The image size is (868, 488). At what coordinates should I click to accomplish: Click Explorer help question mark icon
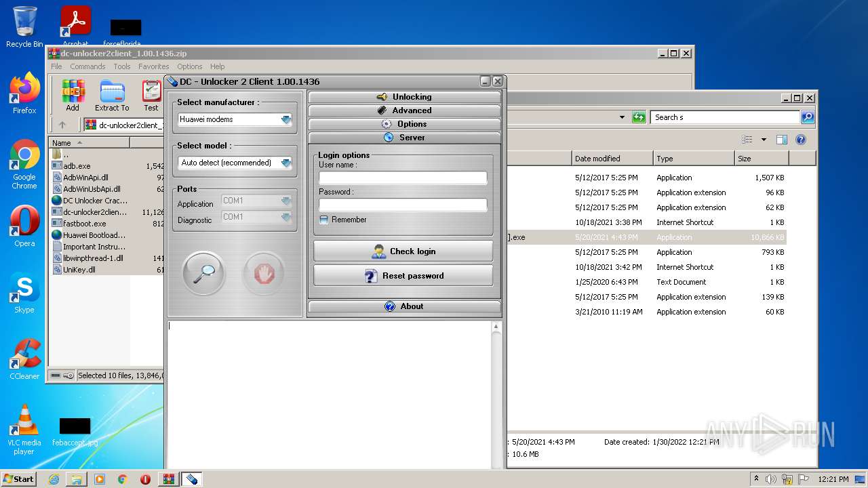tap(800, 140)
